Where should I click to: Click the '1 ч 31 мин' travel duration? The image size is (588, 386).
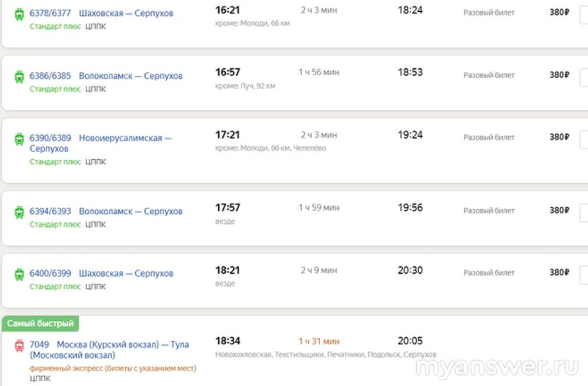click(x=319, y=341)
